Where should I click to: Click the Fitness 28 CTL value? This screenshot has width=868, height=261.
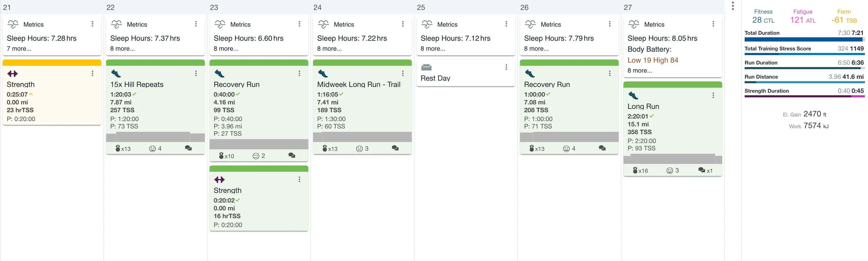click(x=763, y=20)
